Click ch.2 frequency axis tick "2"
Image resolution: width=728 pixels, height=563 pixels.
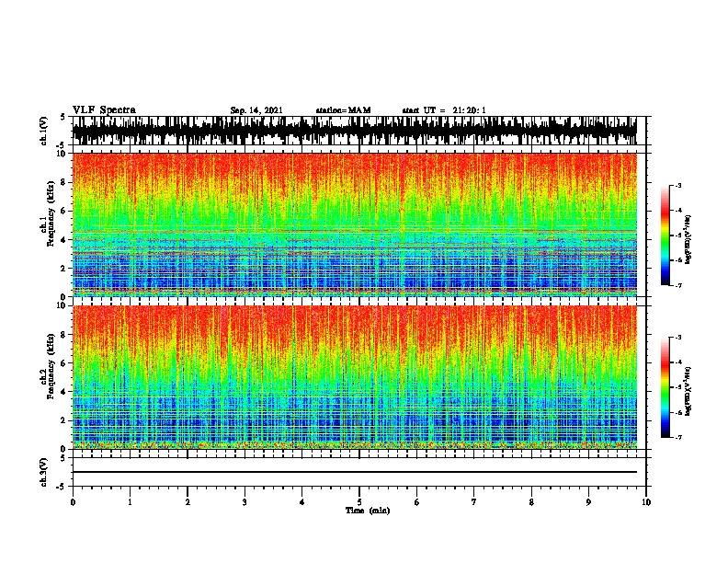tap(64, 420)
